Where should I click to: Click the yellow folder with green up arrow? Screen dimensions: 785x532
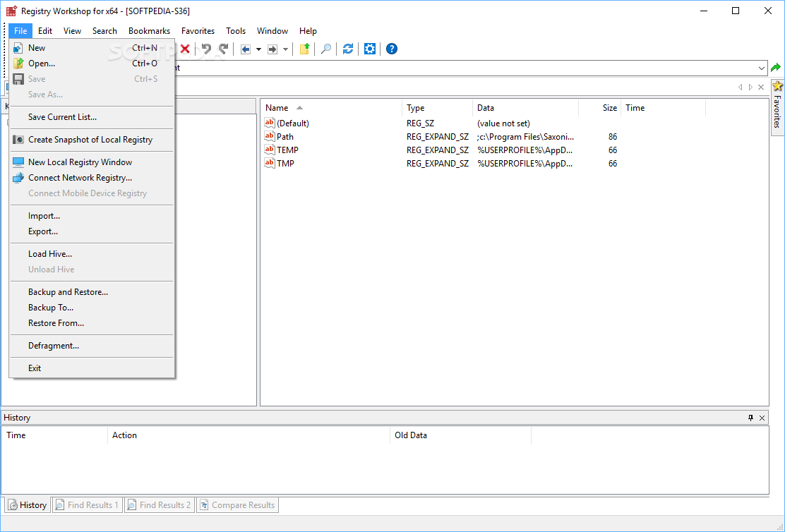[x=304, y=49]
